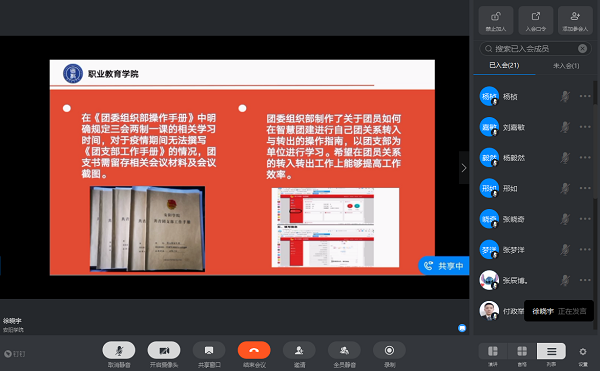Switch to the 未入会(1) tab
The image size is (600, 371).
point(566,66)
